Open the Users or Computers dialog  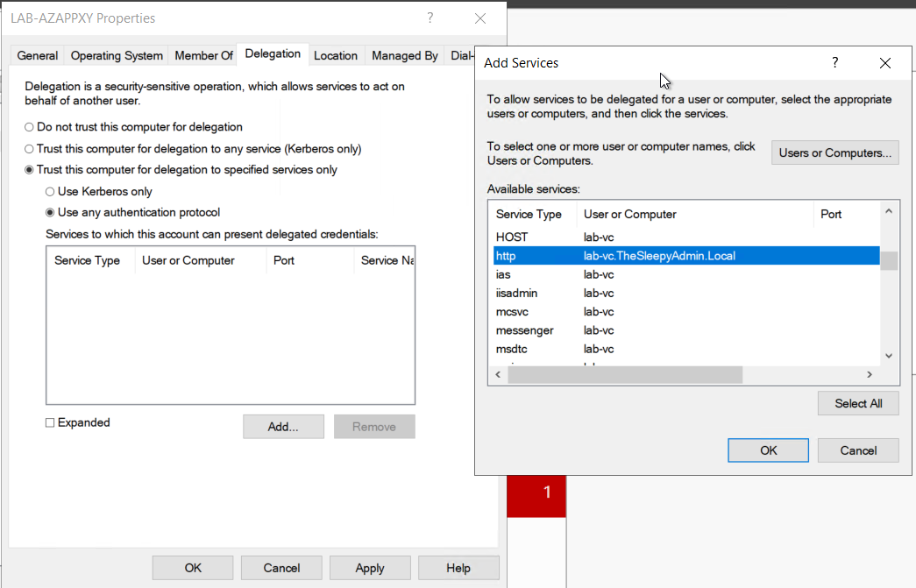coord(834,152)
